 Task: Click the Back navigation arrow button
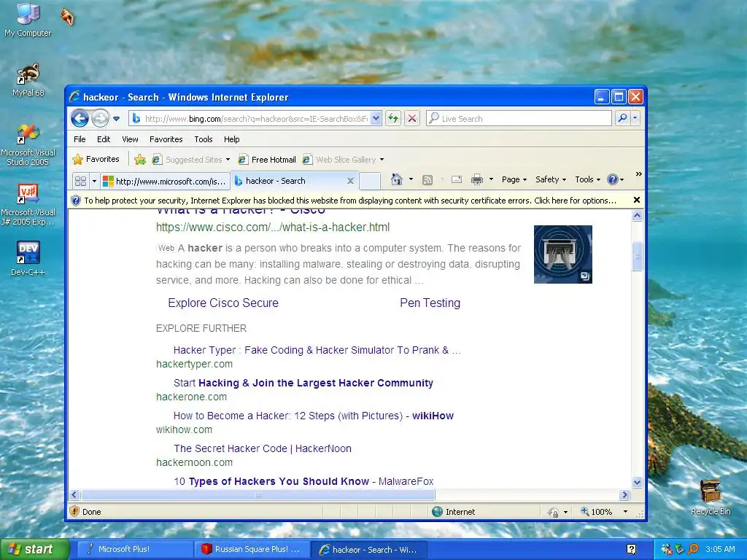click(80, 119)
